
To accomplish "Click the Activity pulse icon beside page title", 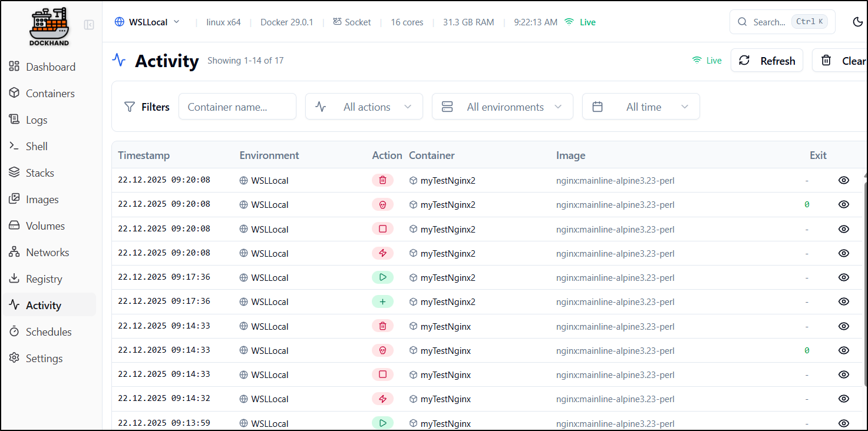I will click(x=119, y=60).
